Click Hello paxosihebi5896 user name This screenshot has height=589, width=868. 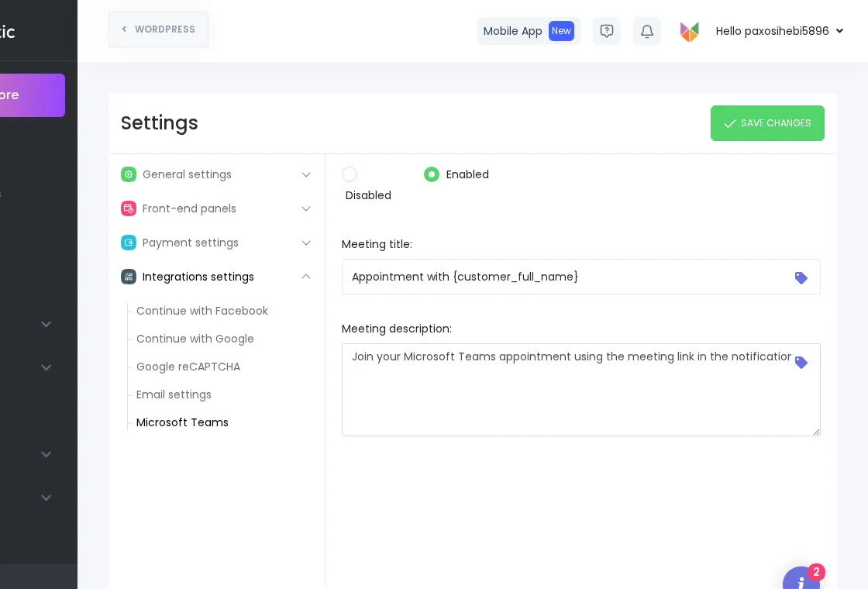point(772,31)
